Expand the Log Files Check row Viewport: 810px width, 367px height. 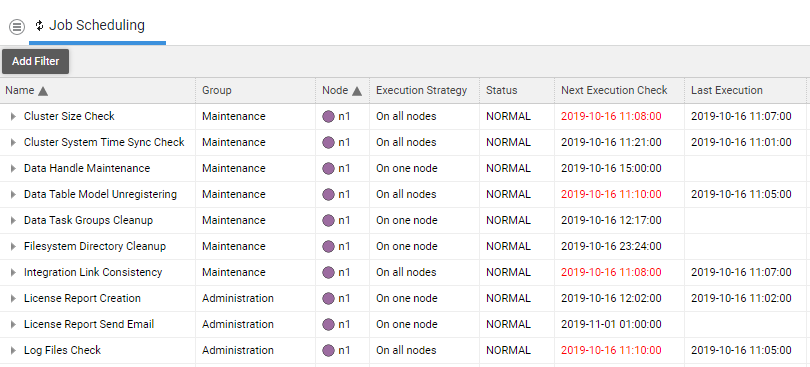coord(13,350)
